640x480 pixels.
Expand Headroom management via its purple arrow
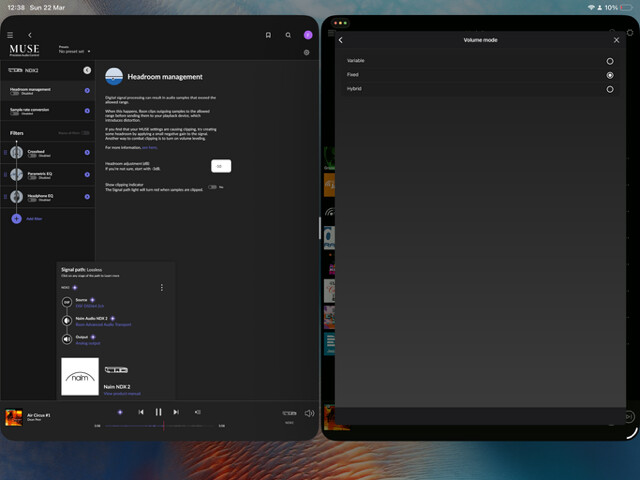tap(87, 91)
